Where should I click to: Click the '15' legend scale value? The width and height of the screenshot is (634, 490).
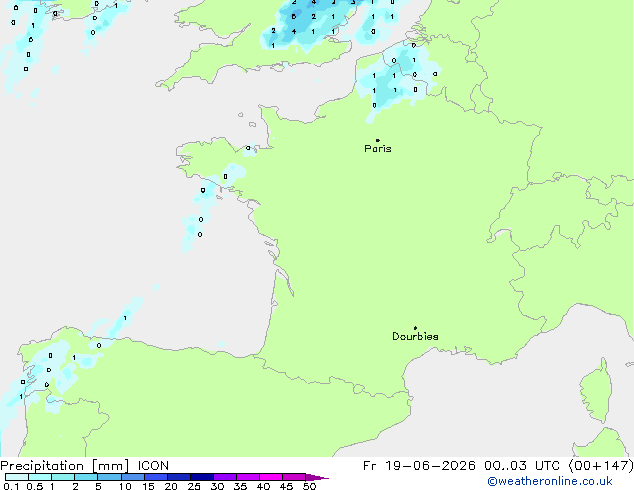point(148,486)
